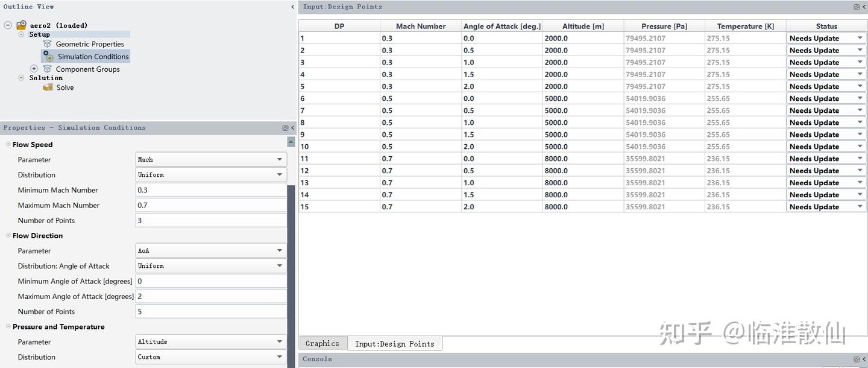
Task: Click Angle of Attack cell of design point 4
Action: [502, 74]
